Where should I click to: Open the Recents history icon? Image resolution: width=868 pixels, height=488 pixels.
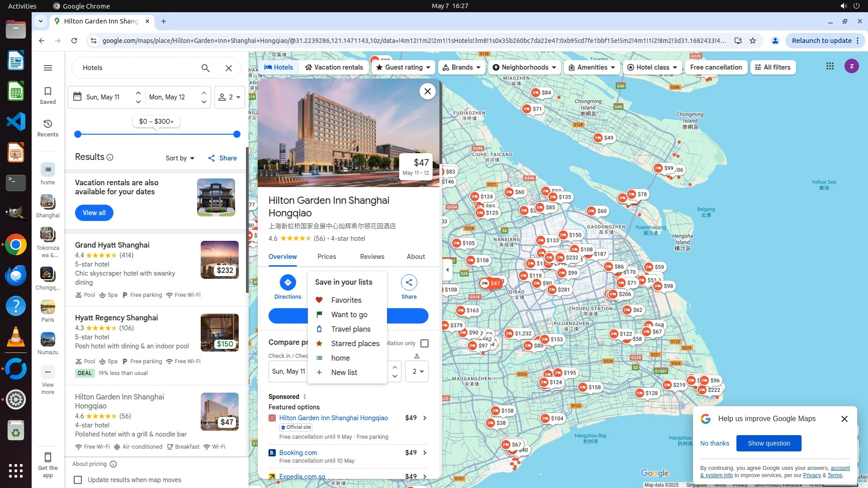tap(47, 127)
